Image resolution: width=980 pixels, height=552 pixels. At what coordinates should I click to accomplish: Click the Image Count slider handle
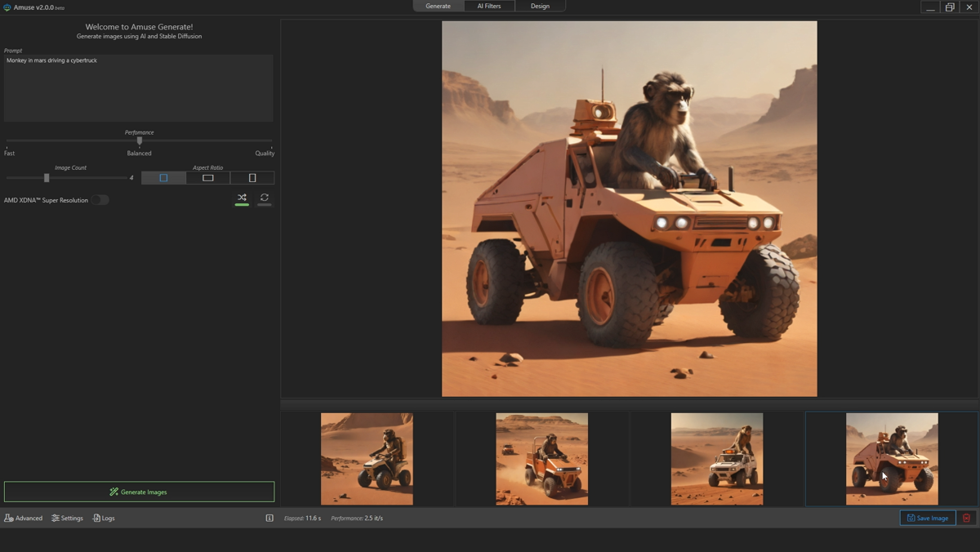coord(47,178)
